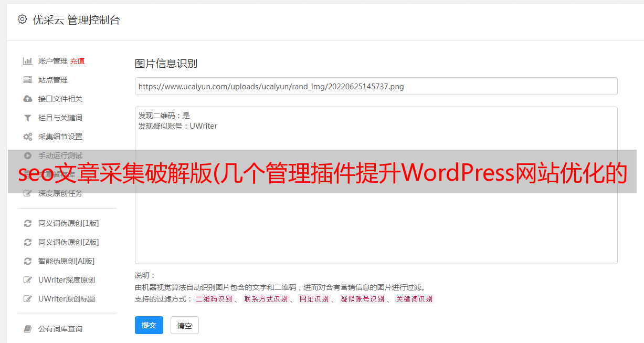Click the 关键词识别 tag
The width and height of the screenshot is (644, 343).
[x=415, y=299]
